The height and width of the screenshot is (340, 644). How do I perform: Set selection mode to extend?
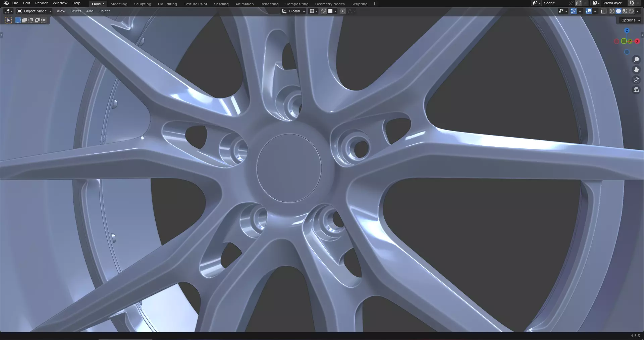24,20
